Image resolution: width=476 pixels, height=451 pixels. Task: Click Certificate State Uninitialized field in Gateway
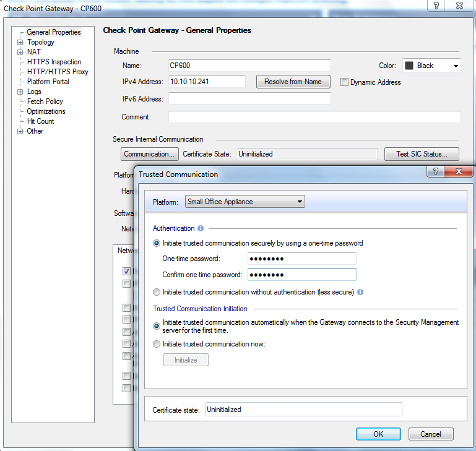[306, 154]
